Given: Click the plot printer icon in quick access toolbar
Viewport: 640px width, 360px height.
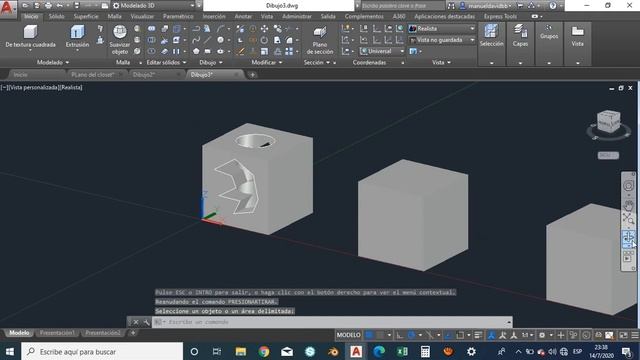Looking at the screenshot, I should (48, 6).
